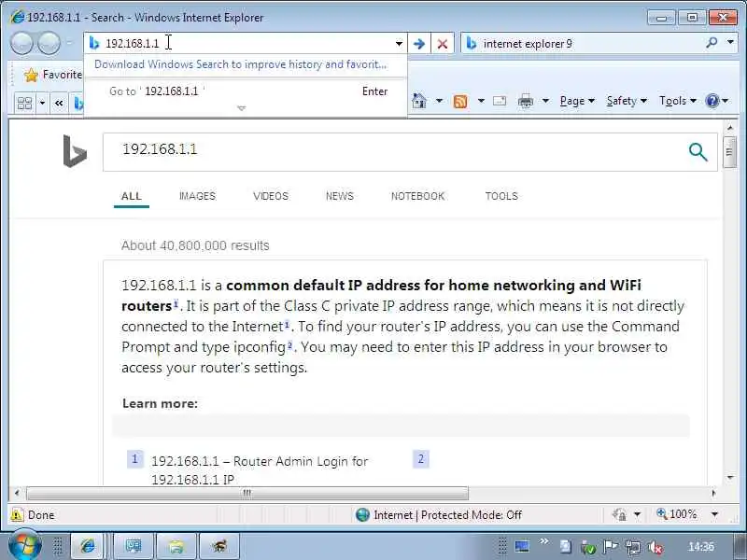Click the Home icon in command bar
Viewport: 747px width, 560px height.
click(x=419, y=101)
